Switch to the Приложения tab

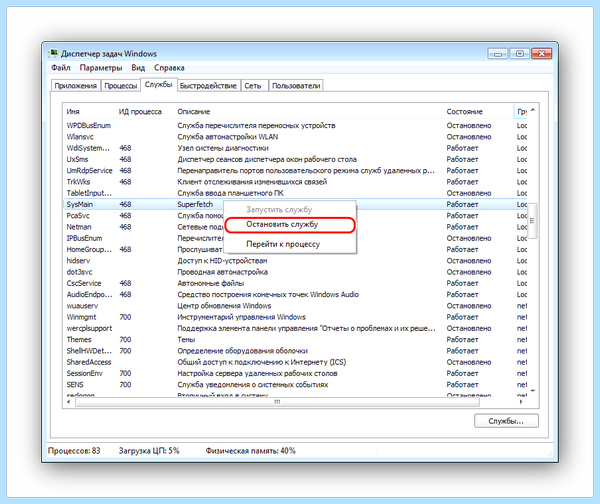click(75, 86)
